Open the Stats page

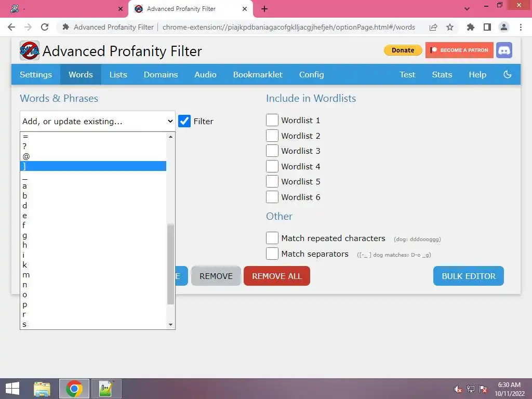[x=442, y=74]
